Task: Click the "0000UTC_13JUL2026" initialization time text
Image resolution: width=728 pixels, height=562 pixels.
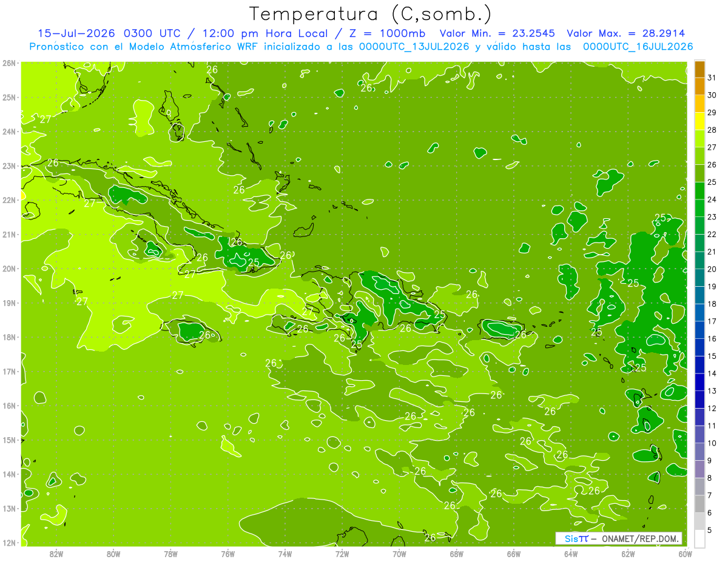Action: (414, 47)
